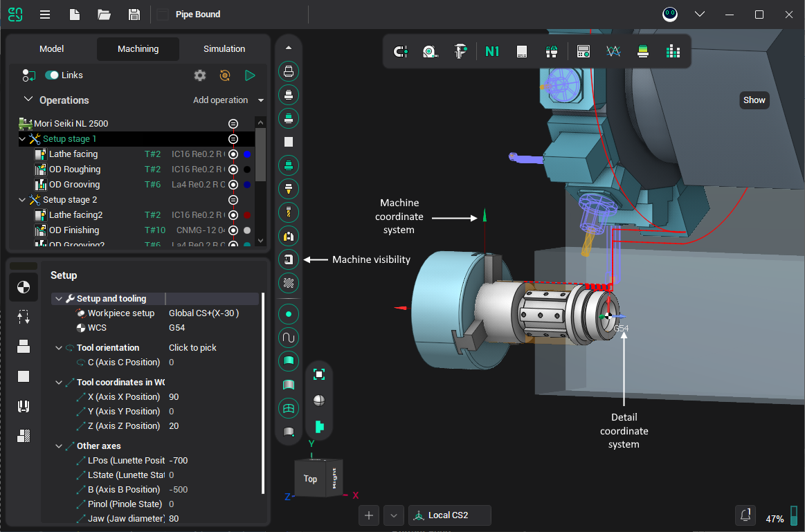Click the notification bell icon

pos(745,515)
